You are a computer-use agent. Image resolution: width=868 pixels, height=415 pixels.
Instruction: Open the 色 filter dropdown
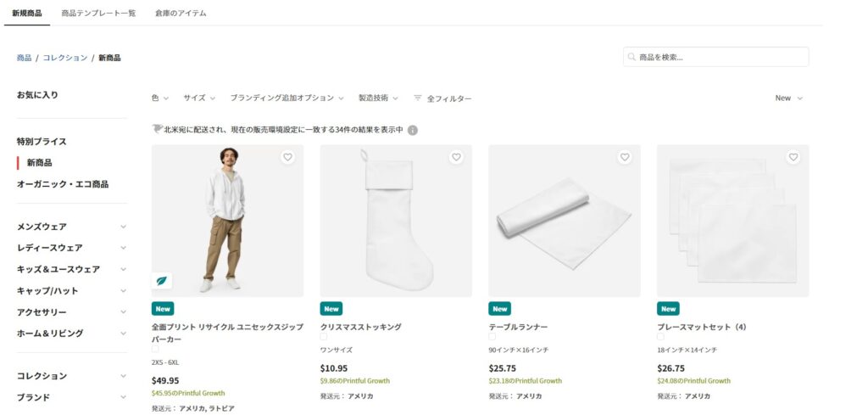pyautogui.click(x=160, y=98)
